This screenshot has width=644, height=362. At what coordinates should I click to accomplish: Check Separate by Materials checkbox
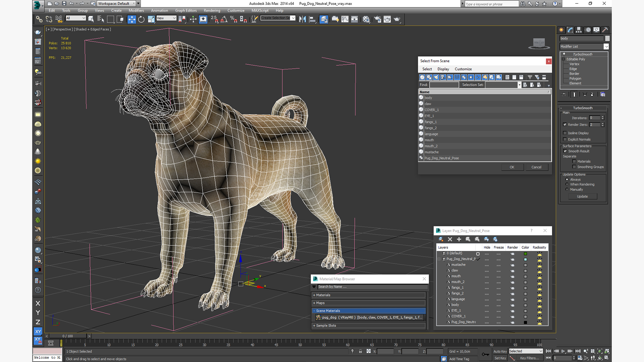[x=574, y=162]
